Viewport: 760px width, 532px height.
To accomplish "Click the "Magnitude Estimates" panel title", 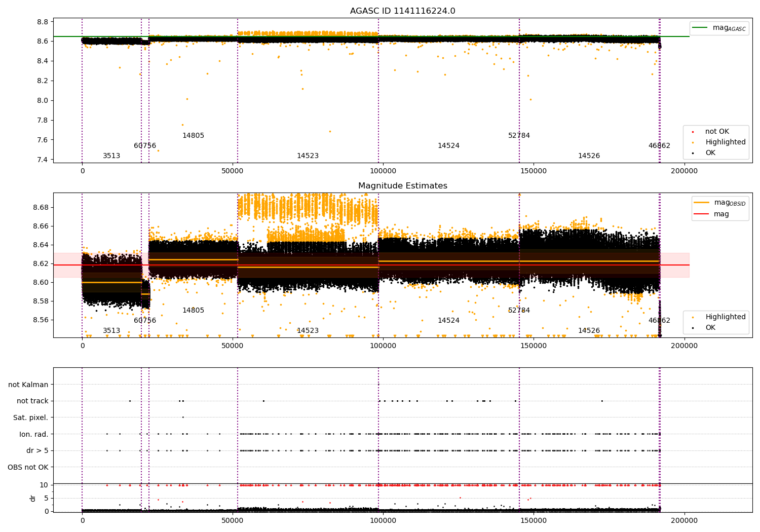I will pos(402,186).
